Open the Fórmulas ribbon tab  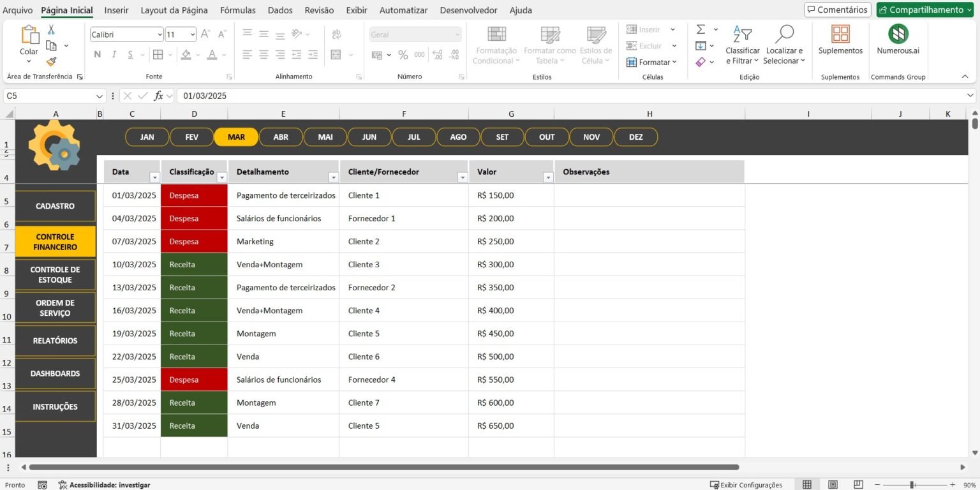click(238, 10)
